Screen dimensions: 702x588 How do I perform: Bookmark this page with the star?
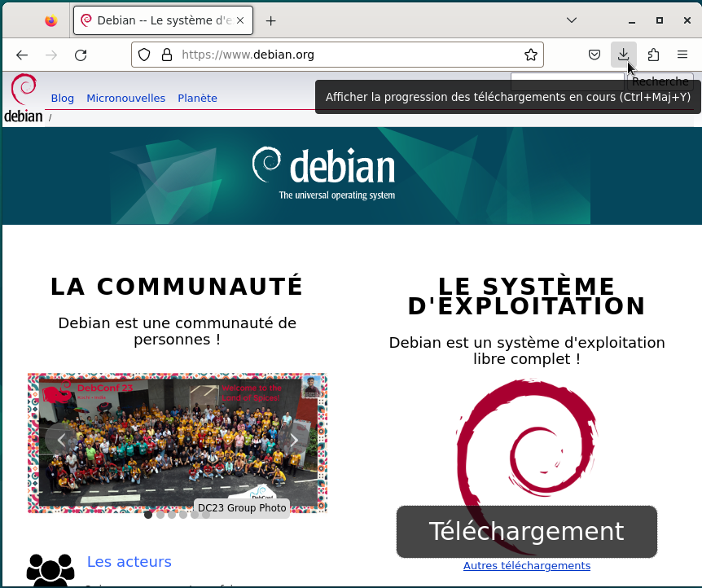click(531, 55)
